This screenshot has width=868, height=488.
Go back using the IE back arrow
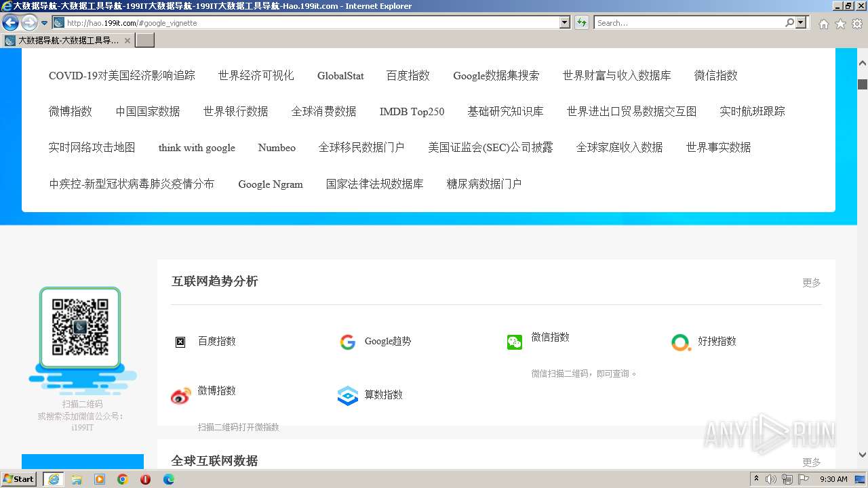(10, 23)
